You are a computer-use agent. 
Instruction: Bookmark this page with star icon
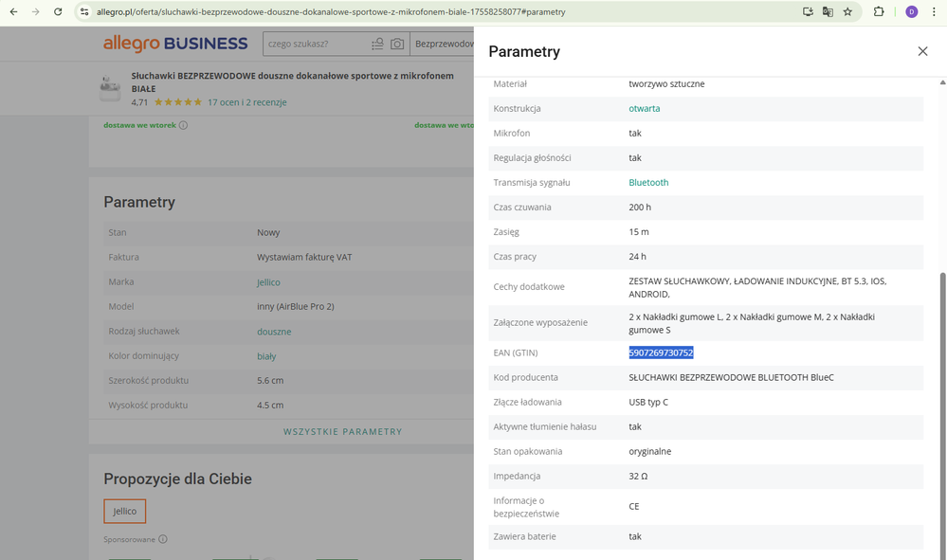[x=847, y=12]
